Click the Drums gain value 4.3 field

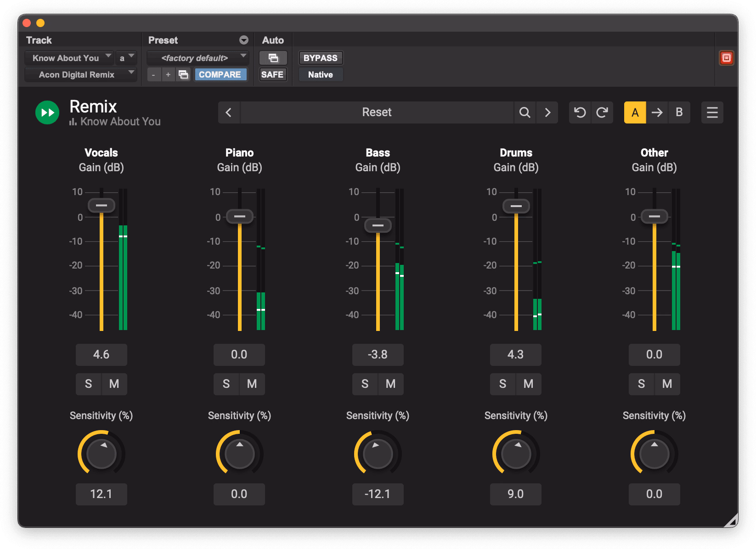[516, 354]
